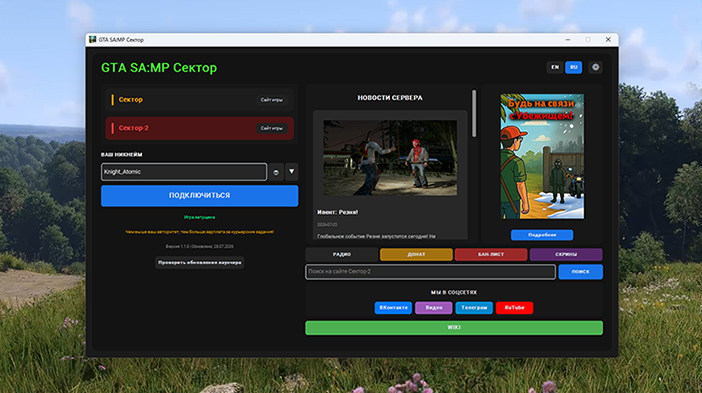Image resolution: width=702 pixels, height=393 pixels.
Task: Open 'Сайт игры' for Сектор server
Action: pos(272,100)
